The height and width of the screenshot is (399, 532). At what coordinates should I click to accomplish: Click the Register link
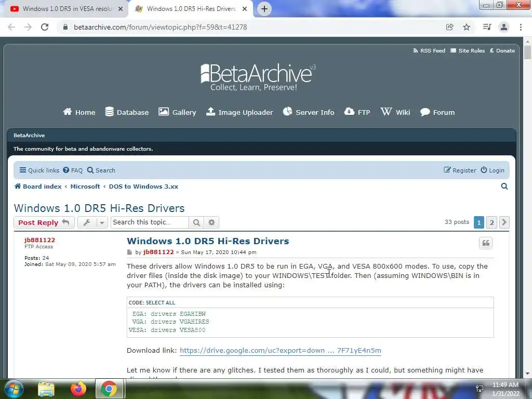point(460,170)
